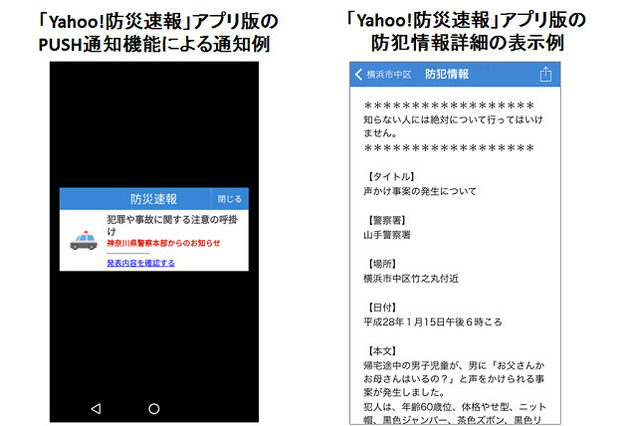This screenshot has width=640, height=426.
Task: Tap 犯罪や事故に関する注意の呼掛け text
Action: pyautogui.click(x=172, y=225)
